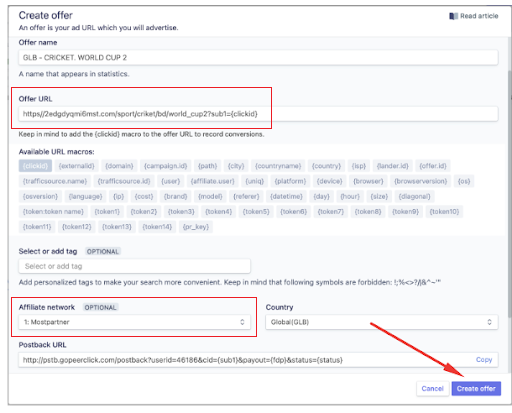Click the book icon beside Read article
Screen dimensions: 512x413
pos(453,16)
